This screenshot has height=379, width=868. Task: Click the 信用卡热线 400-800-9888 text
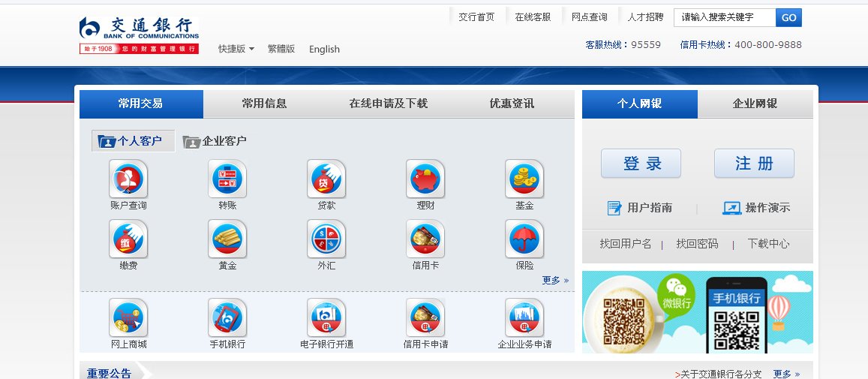tap(740, 45)
